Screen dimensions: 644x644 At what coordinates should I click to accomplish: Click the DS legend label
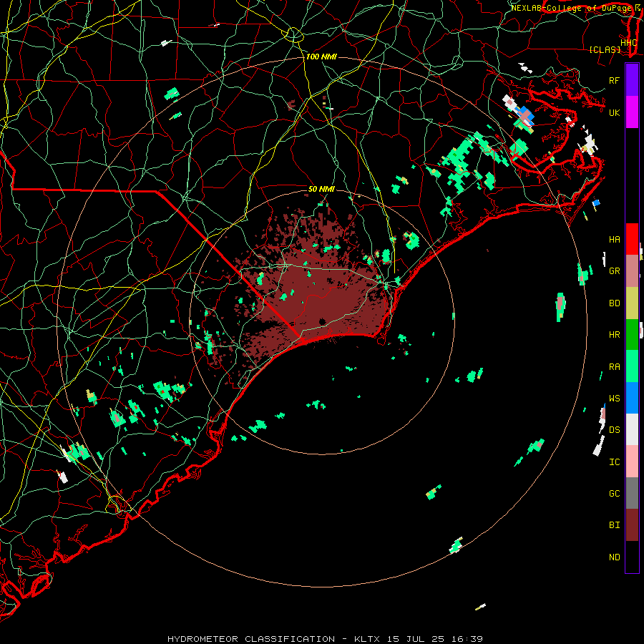click(614, 429)
